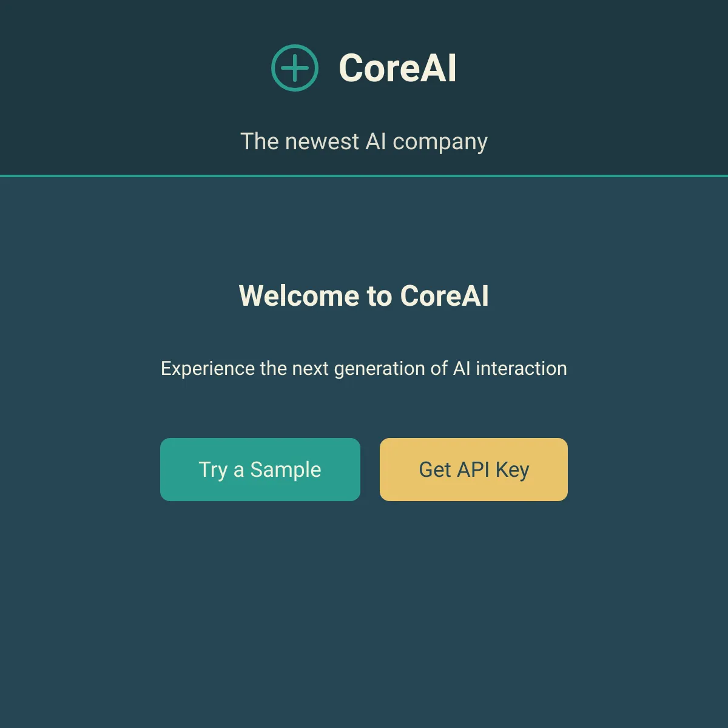Click the next generation of AI subtitle
The width and height of the screenshot is (728, 728).
tap(363, 368)
